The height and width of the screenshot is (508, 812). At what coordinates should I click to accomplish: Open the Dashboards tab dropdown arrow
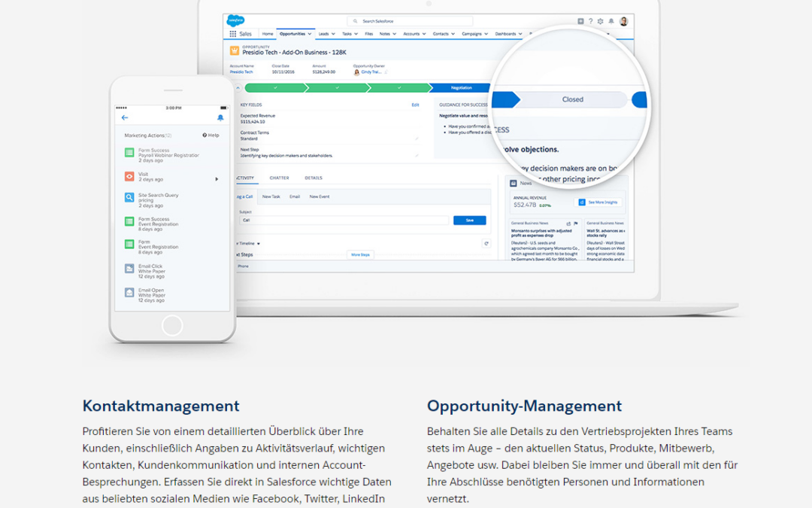click(x=520, y=34)
